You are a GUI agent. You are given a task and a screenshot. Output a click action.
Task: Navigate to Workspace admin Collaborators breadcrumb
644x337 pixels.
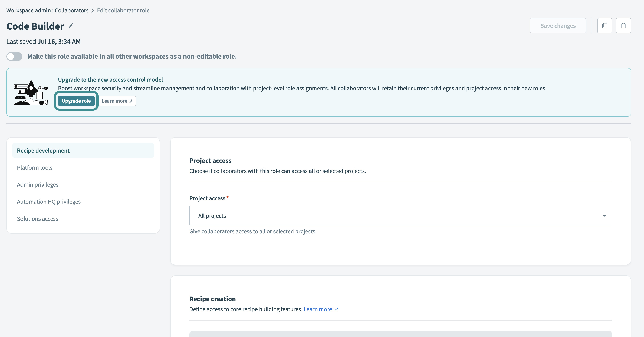pyautogui.click(x=47, y=10)
